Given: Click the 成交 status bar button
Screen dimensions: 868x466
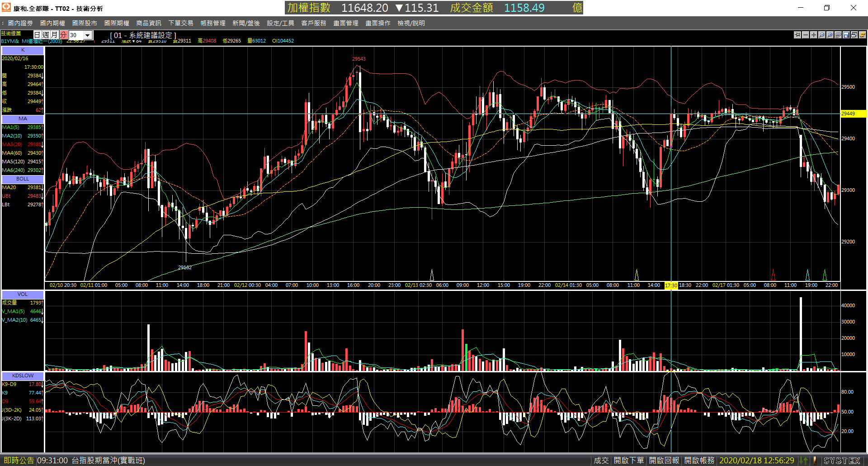Looking at the screenshot, I should (601, 461).
